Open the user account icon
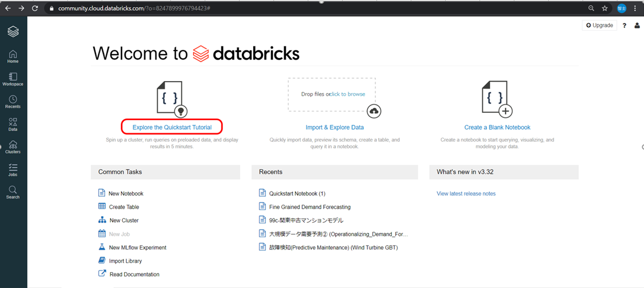The image size is (644, 288). (x=637, y=26)
